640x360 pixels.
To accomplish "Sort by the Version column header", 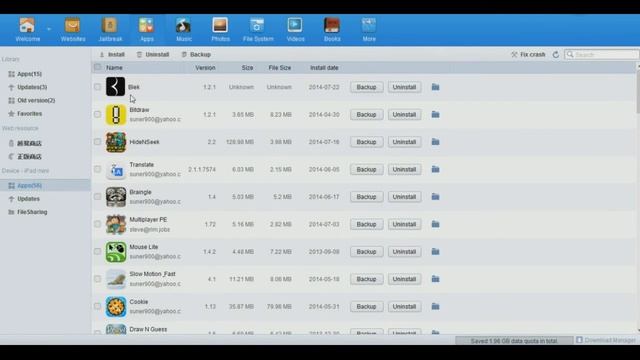I will click(x=205, y=68).
